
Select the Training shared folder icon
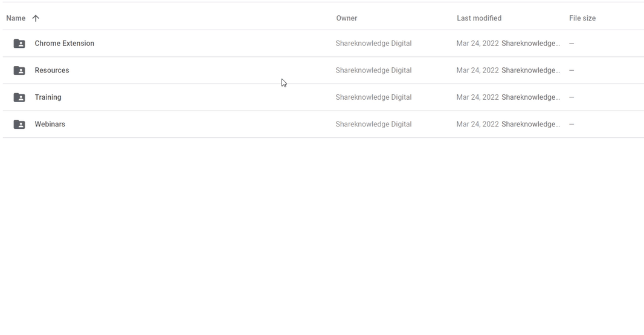(19, 97)
